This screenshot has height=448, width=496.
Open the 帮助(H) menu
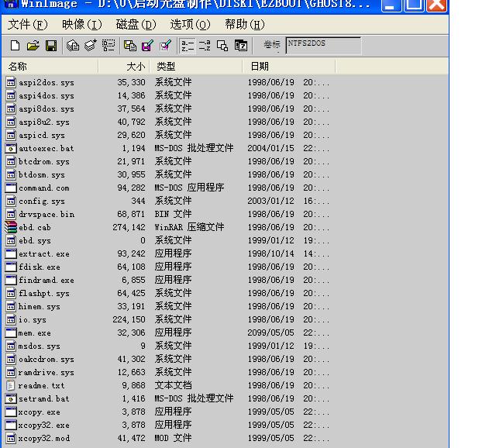(x=245, y=24)
